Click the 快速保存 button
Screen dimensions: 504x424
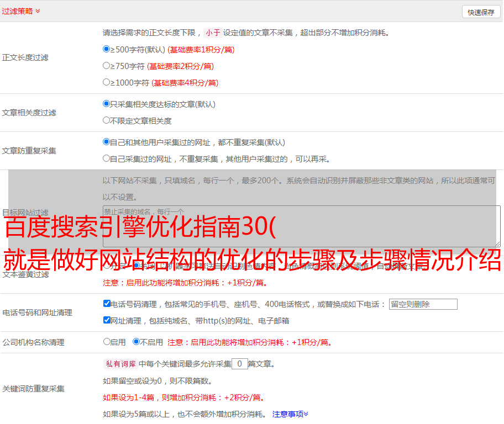(481, 12)
